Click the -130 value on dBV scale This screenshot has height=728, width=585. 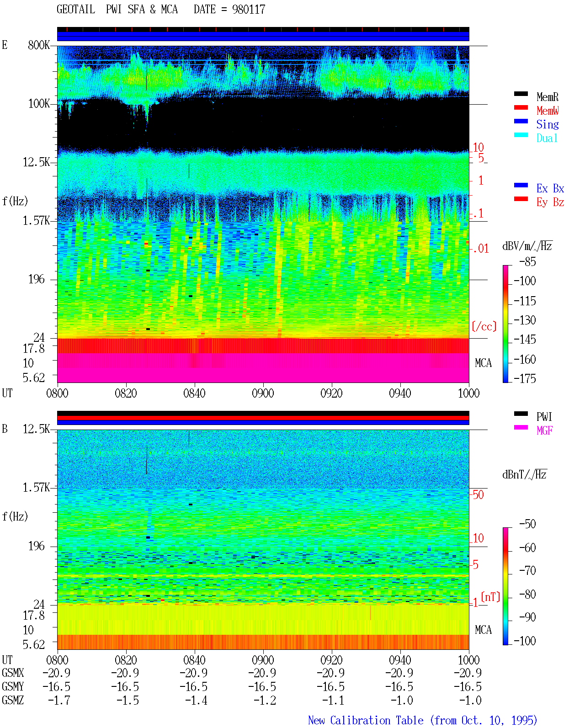pyautogui.click(x=525, y=320)
